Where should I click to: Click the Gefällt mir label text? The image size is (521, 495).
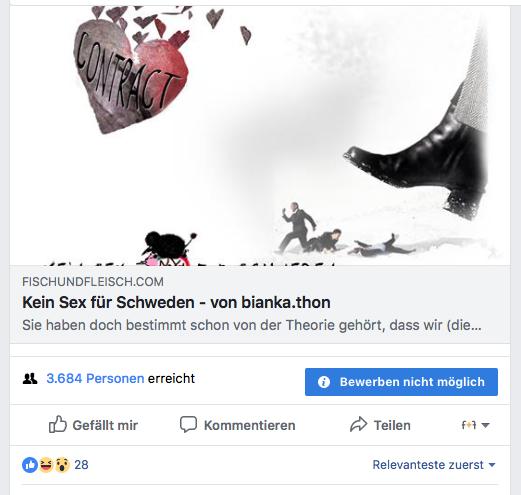pos(105,425)
